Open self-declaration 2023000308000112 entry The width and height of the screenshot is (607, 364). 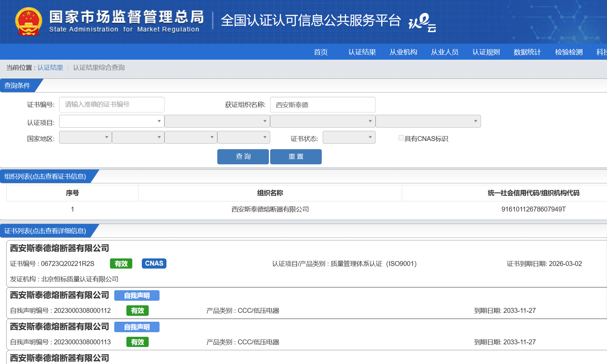point(307,303)
